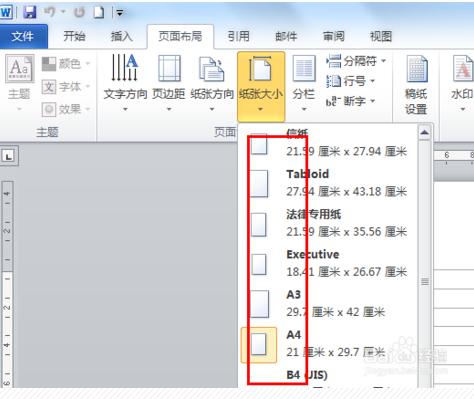Open the 分隔符 breaks dropdown

pos(356,61)
